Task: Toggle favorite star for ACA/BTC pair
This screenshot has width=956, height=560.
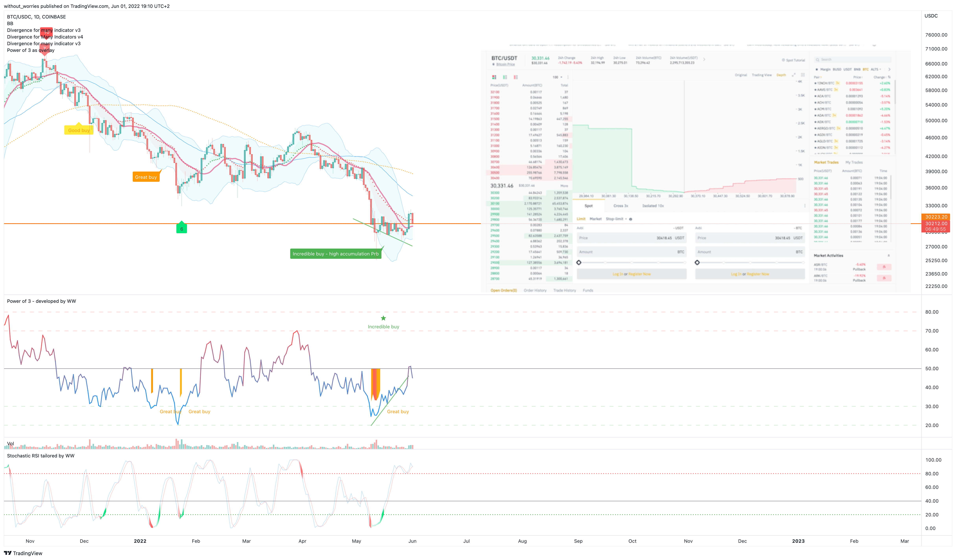Action: 815,96
